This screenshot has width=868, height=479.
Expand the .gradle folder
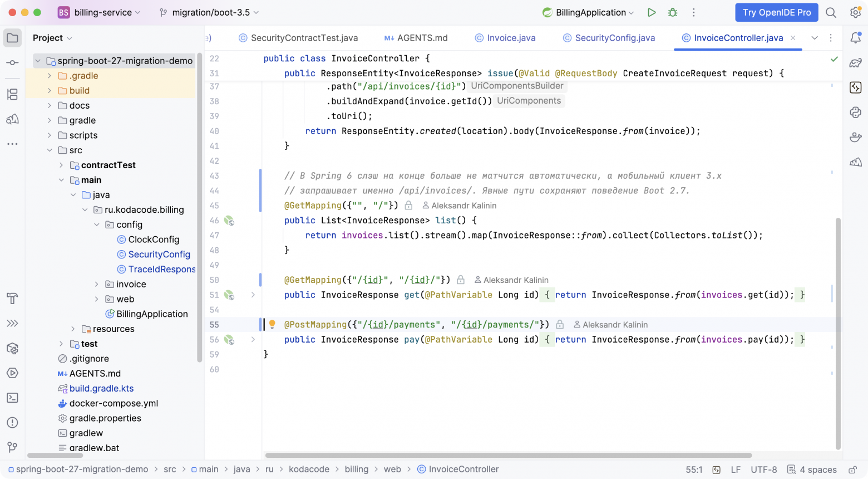pyautogui.click(x=50, y=76)
